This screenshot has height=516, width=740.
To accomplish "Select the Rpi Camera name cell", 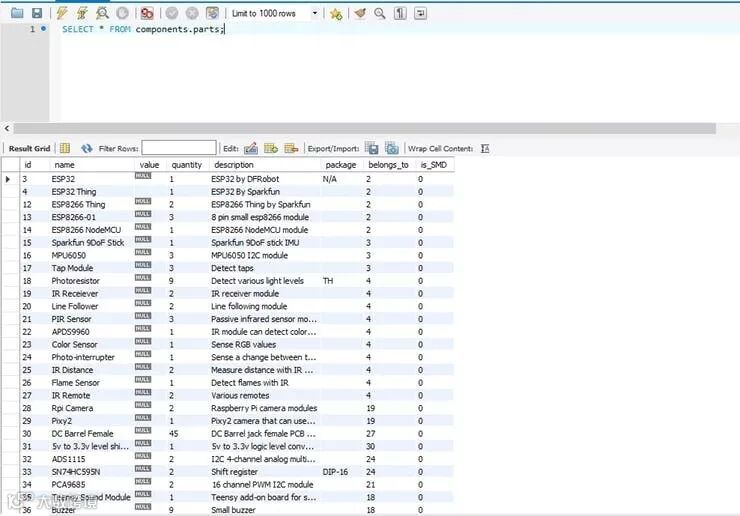I will 72,408.
